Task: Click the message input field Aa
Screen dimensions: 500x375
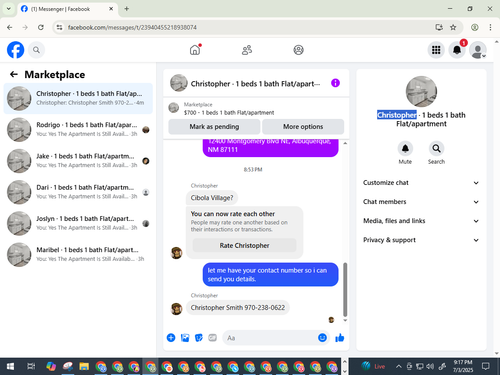Action: (x=270, y=338)
